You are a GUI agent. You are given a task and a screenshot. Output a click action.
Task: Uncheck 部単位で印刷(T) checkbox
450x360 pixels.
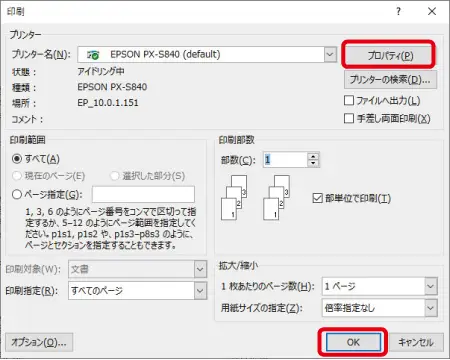click(x=317, y=198)
